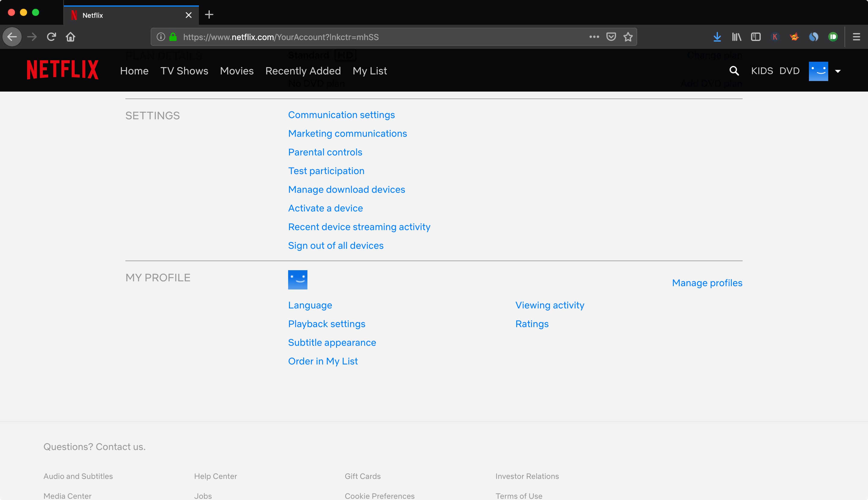
Task: Click the green circular extension icon
Action: (x=833, y=37)
